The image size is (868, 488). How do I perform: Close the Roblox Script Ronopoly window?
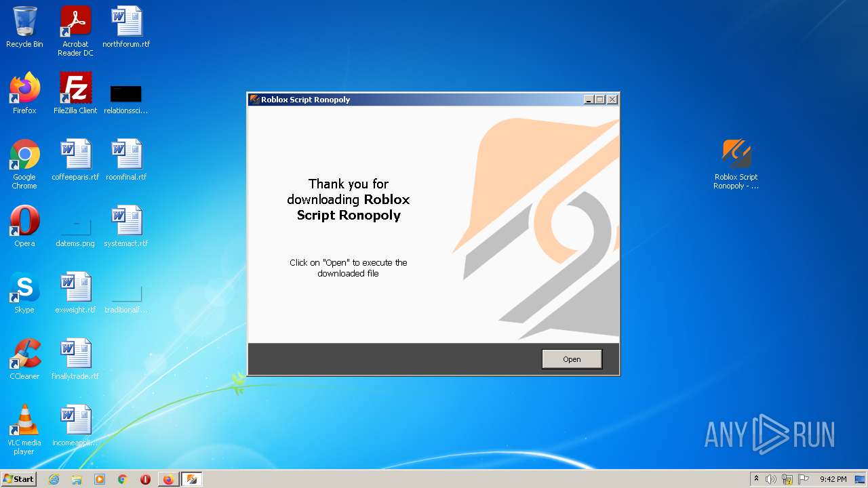612,100
